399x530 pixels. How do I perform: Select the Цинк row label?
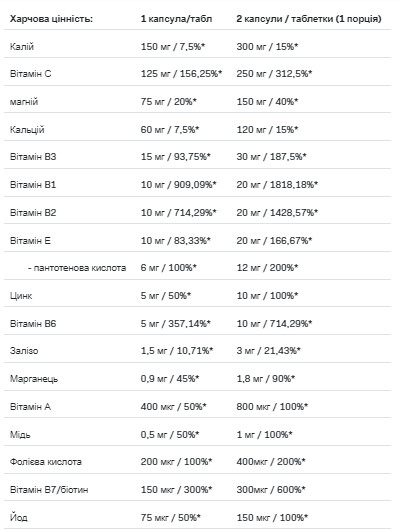click(21, 296)
